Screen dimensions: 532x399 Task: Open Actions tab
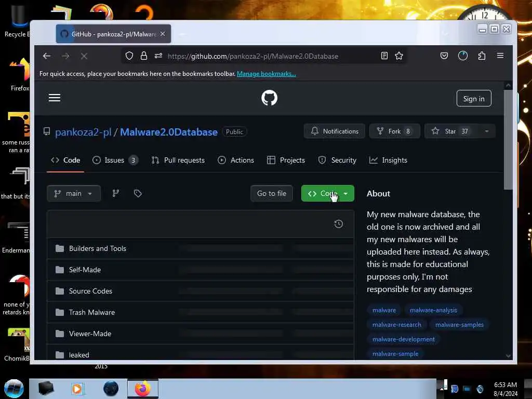(x=236, y=160)
